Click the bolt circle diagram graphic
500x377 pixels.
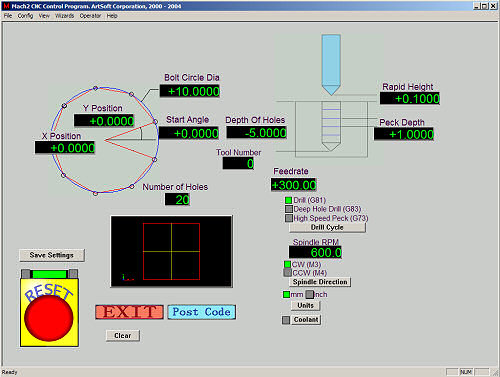(104, 140)
